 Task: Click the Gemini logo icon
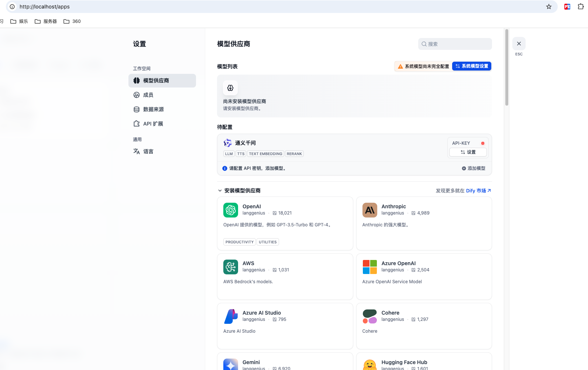tap(231, 364)
